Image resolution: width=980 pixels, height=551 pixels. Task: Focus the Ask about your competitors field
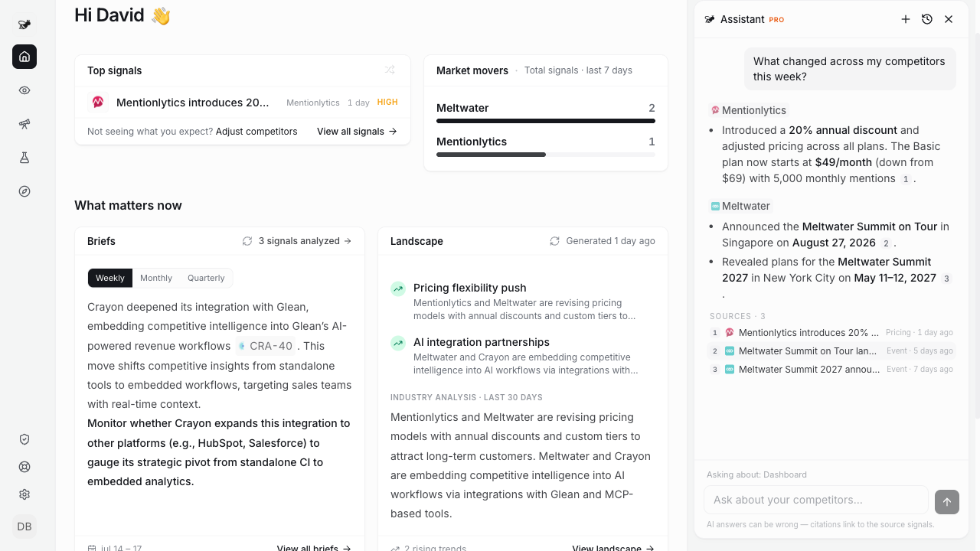click(816, 500)
